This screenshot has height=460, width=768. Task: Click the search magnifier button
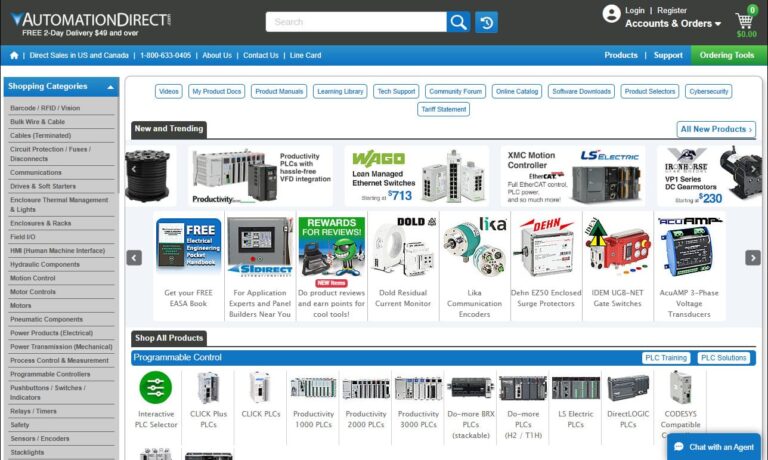tap(458, 22)
